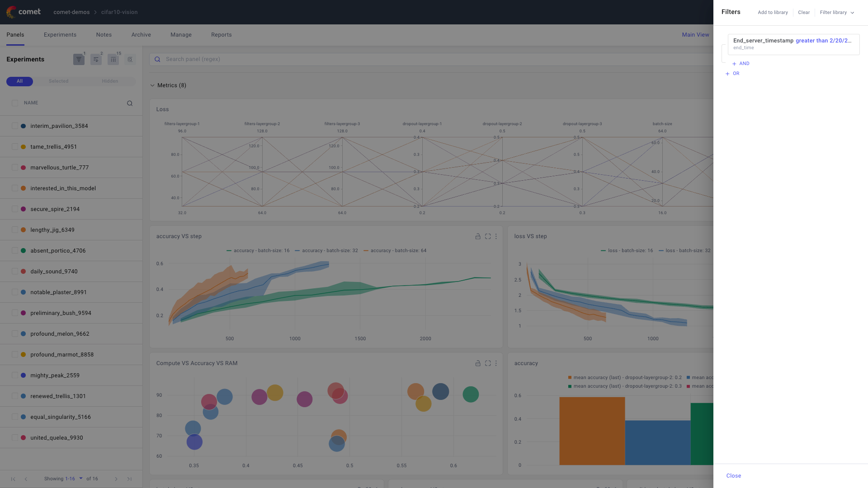Show only Hidden experiments
This screenshot has height=488, width=868.
[x=110, y=81]
